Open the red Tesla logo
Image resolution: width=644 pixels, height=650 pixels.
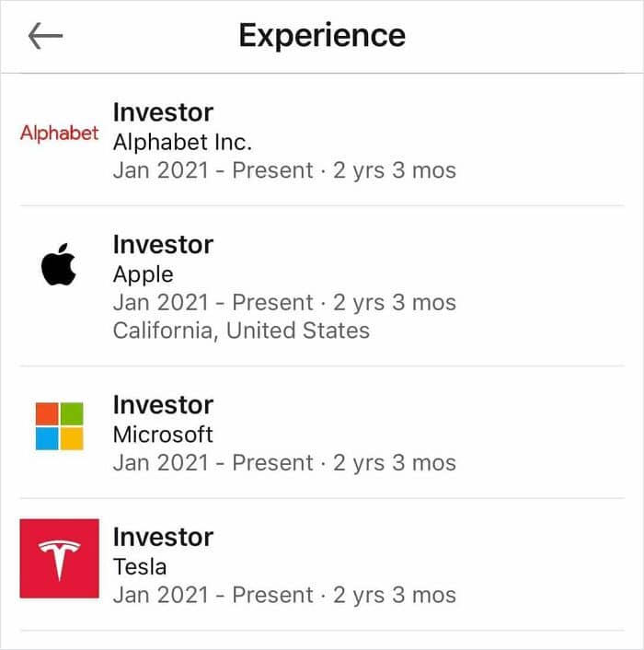(x=59, y=558)
